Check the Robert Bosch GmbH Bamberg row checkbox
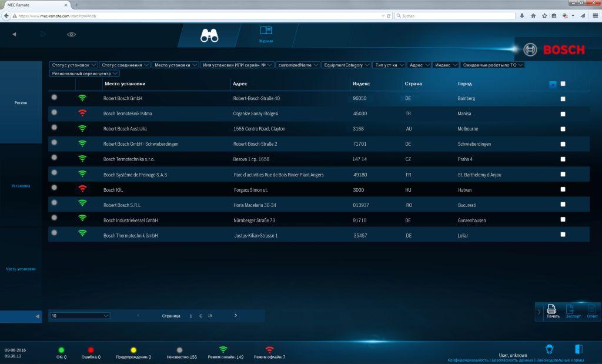This screenshot has height=364, width=602. 563,99
